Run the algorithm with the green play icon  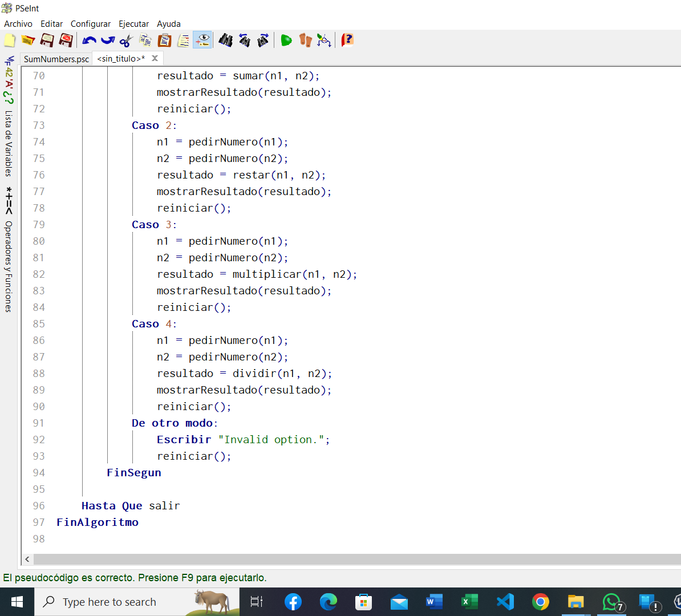click(x=286, y=40)
